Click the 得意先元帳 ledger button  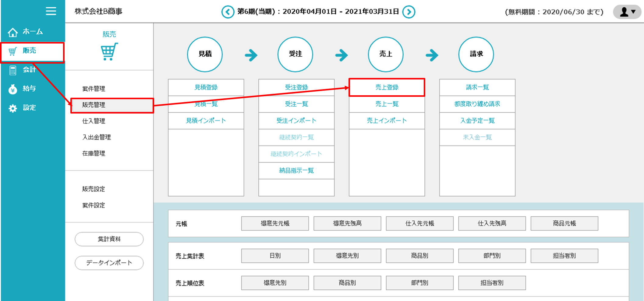(x=275, y=223)
